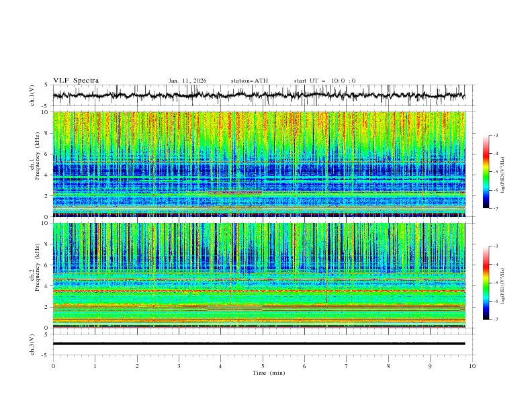Click the "ch.3(V)" axis label

click(32, 345)
